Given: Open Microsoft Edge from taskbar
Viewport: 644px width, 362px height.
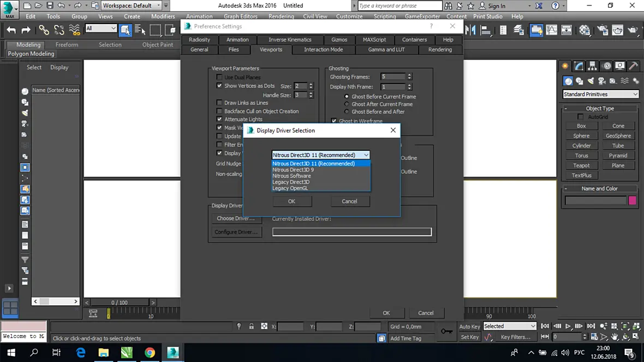Looking at the screenshot, I should tap(81, 353).
